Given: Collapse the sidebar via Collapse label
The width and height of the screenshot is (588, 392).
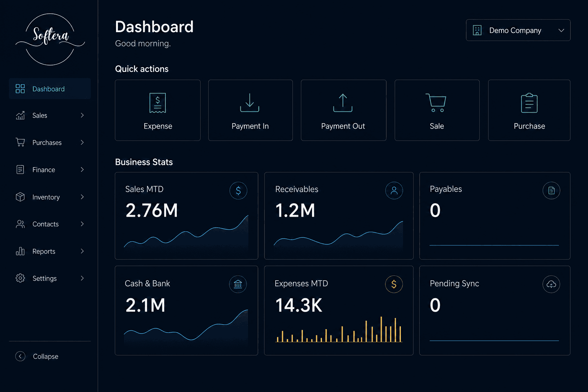Looking at the screenshot, I should pyautogui.click(x=46, y=356).
